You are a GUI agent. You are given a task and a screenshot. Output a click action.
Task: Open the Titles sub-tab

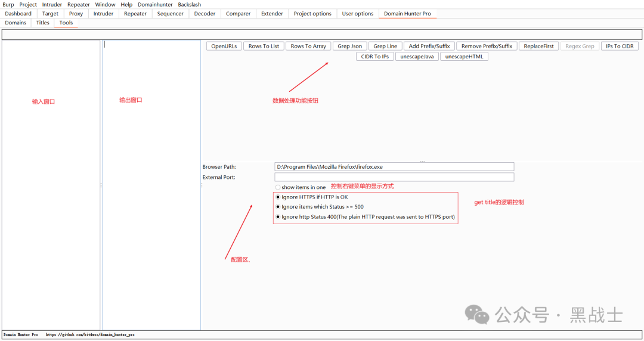click(x=43, y=23)
